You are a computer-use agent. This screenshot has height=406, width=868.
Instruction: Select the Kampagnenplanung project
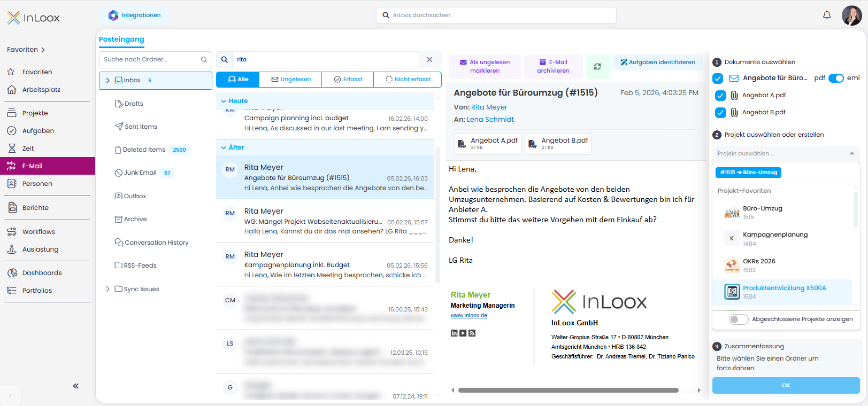tap(782, 239)
